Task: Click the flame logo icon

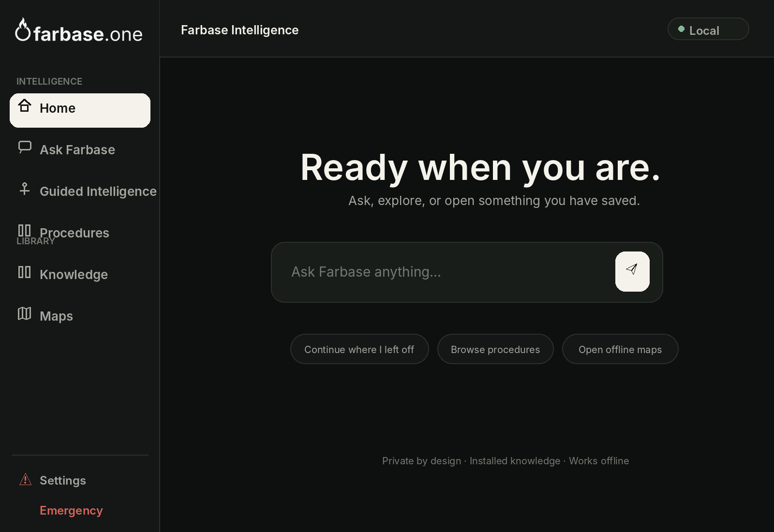Action: tap(23, 30)
